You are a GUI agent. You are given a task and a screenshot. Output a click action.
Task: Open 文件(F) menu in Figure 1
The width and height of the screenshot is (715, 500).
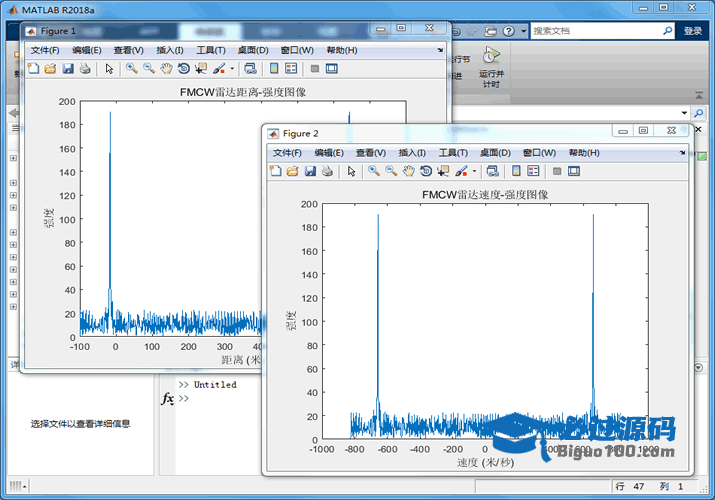point(45,50)
